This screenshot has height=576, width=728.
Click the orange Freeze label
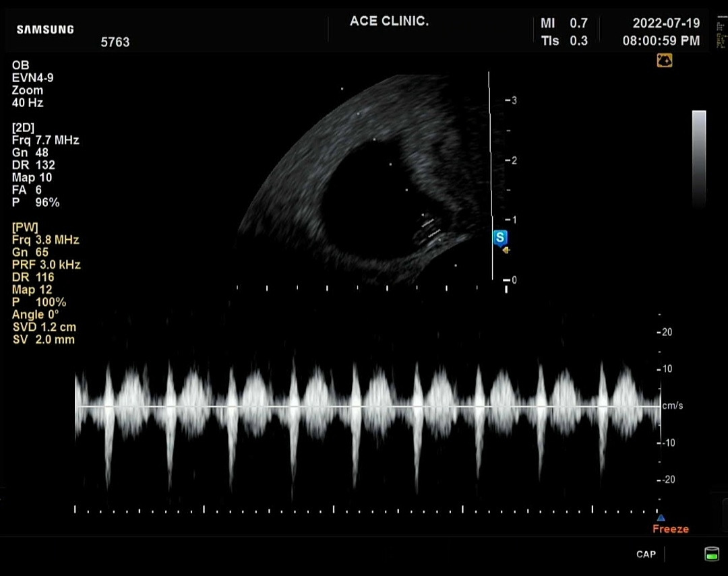[x=671, y=529]
